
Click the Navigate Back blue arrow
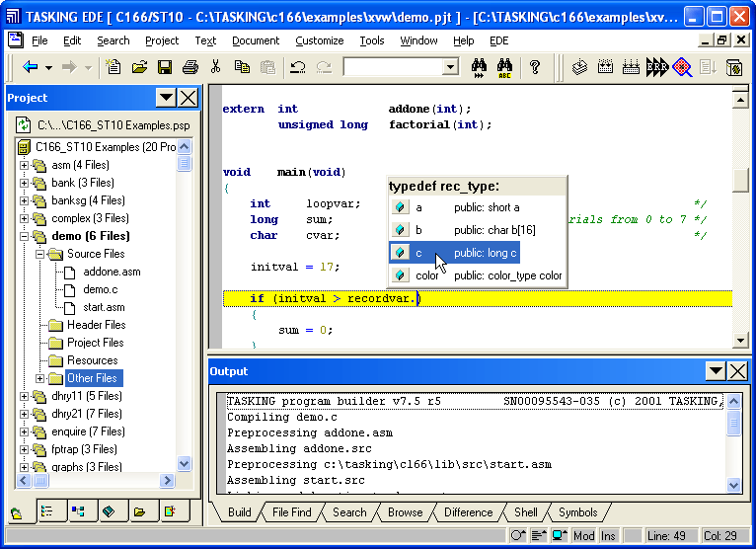(31, 67)
